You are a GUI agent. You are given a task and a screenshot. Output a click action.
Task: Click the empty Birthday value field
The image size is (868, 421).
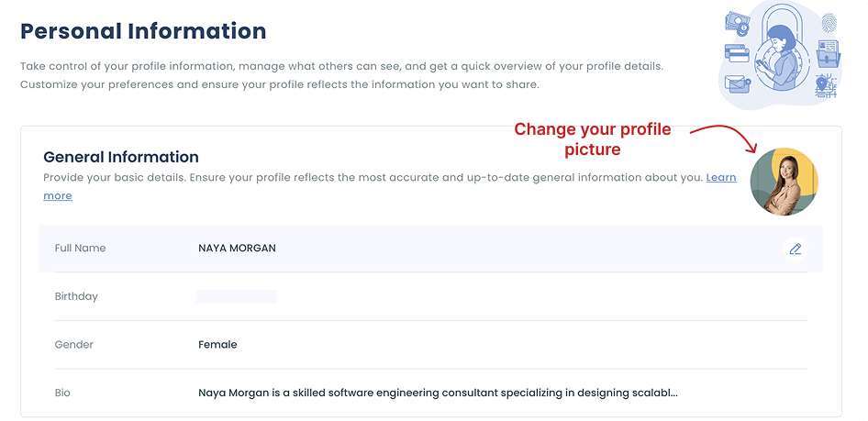237,296
